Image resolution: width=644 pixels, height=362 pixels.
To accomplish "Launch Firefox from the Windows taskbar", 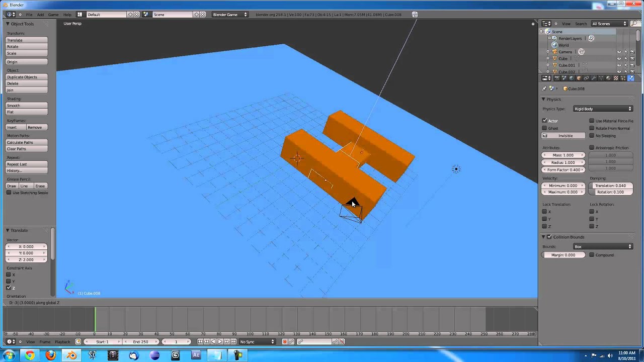I will tap(50, 355).
